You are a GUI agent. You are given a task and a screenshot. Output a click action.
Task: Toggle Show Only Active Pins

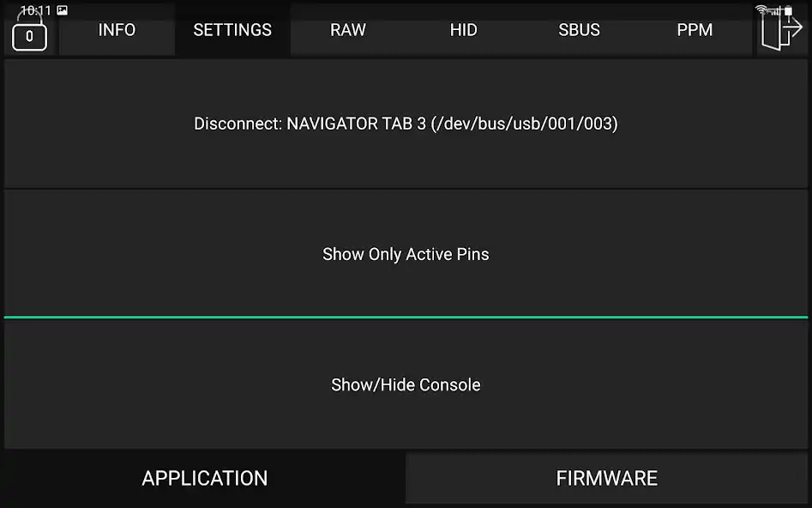point(406,254)
